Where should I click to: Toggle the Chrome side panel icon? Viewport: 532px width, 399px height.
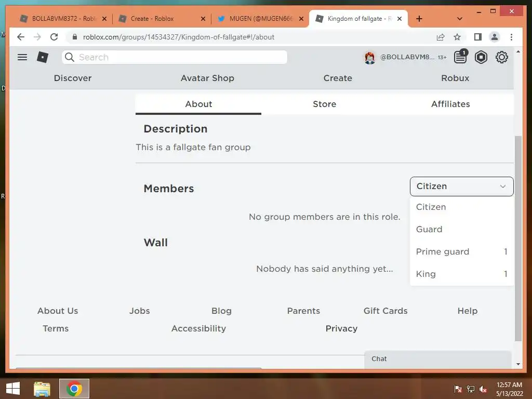point(478,37)
